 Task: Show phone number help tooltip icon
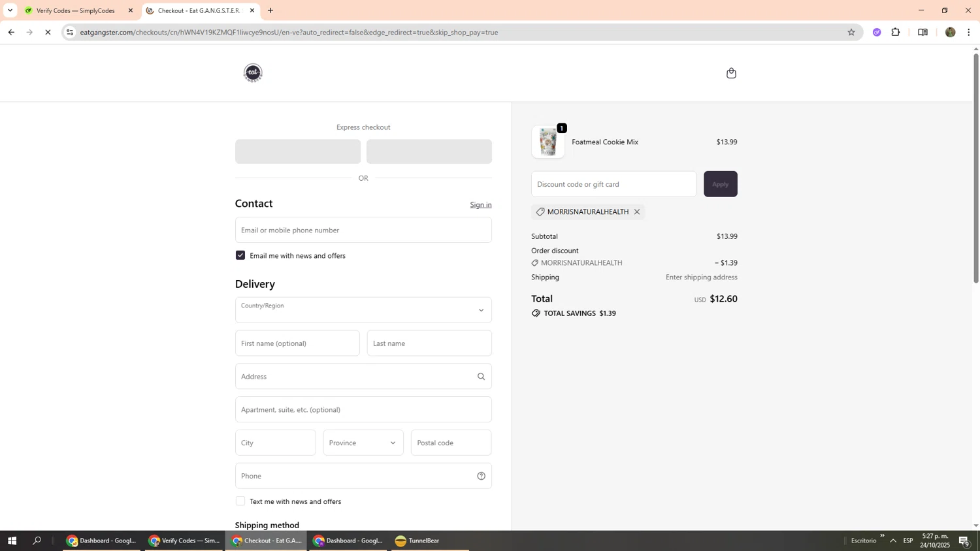click(x=481, y=476)
